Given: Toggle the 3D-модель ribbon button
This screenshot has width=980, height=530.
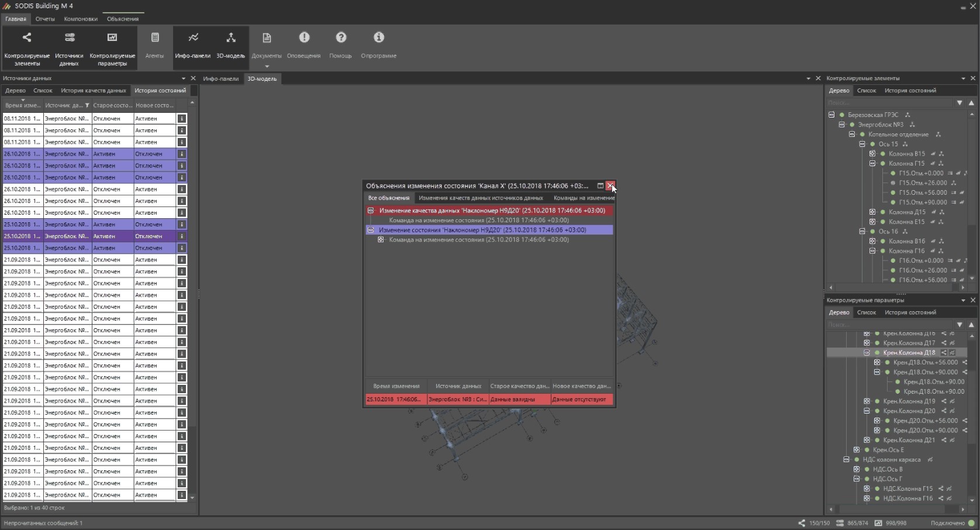Looking at the screenshot, I should (231, 45).
